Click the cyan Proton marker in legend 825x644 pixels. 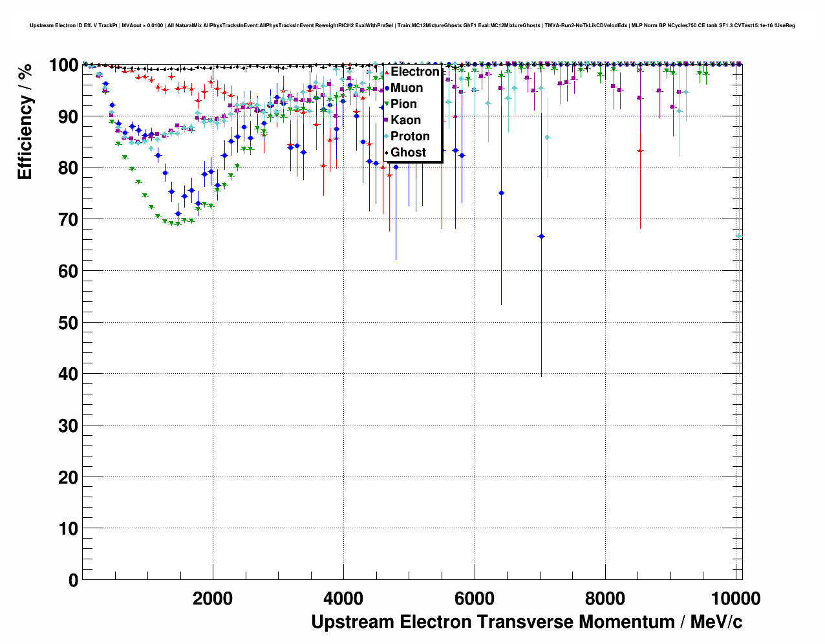click(x=387, y=136)
